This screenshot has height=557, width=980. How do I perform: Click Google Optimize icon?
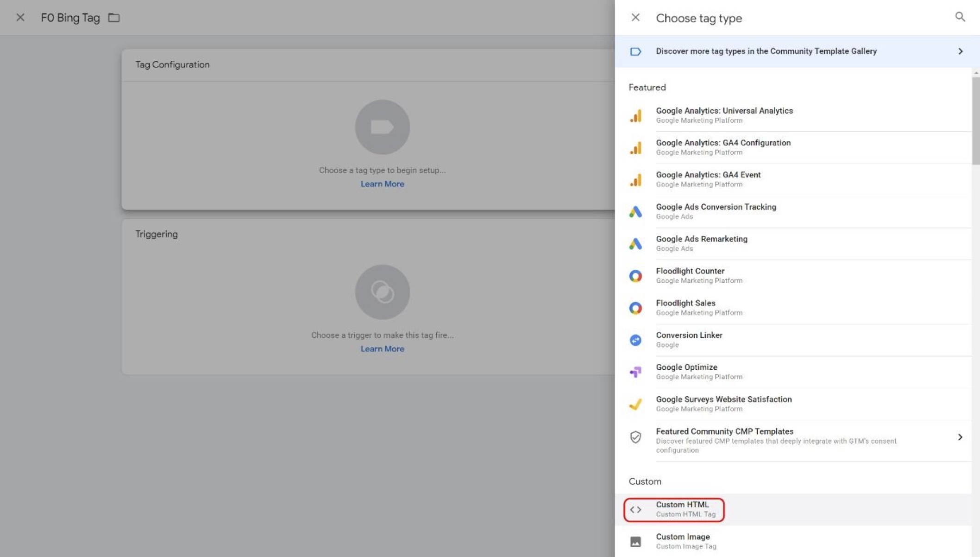click(x=634, y=372)
